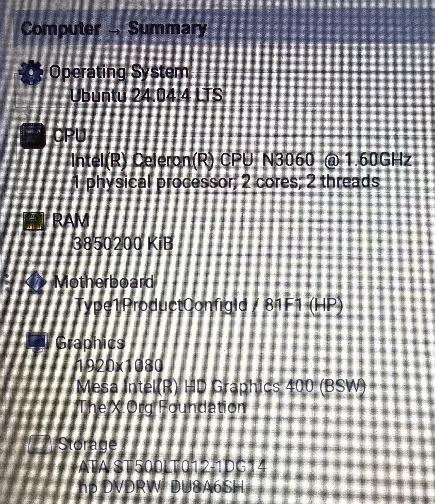Click the Storage drive icon
The image size is (435, 504).
pyautogui.click(x=40, y=445)
